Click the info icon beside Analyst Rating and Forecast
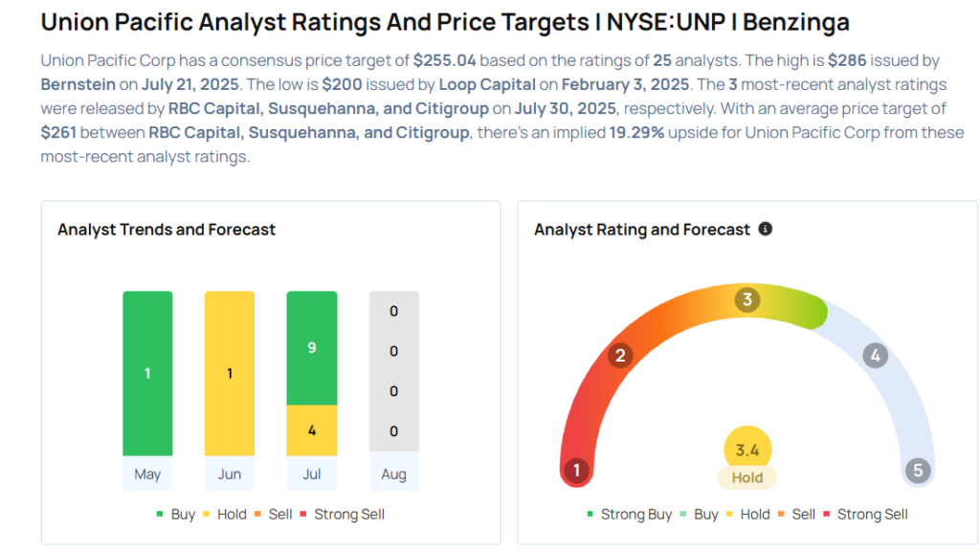 765,230
